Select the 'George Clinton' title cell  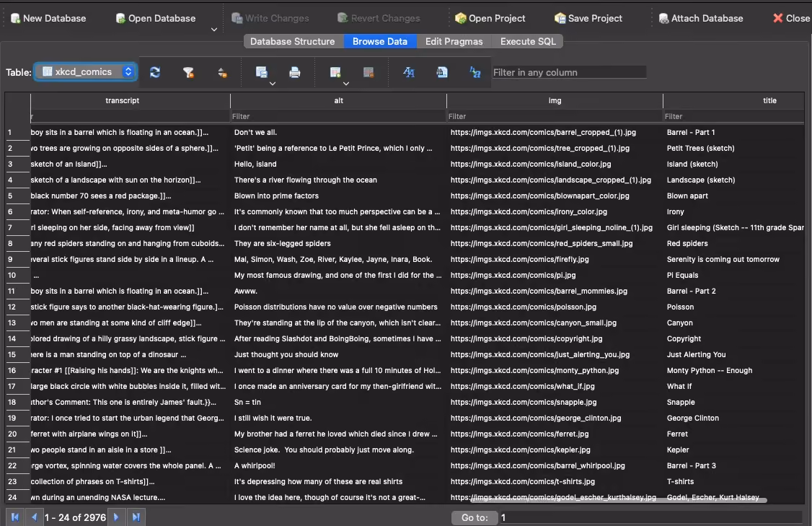click(x=734, y=418)
